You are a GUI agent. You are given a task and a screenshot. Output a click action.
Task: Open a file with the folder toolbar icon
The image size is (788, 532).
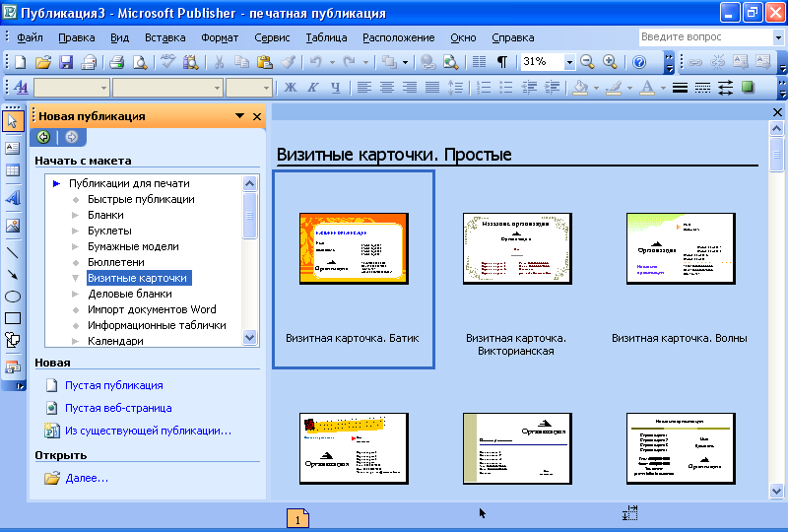tap(43, 62)
